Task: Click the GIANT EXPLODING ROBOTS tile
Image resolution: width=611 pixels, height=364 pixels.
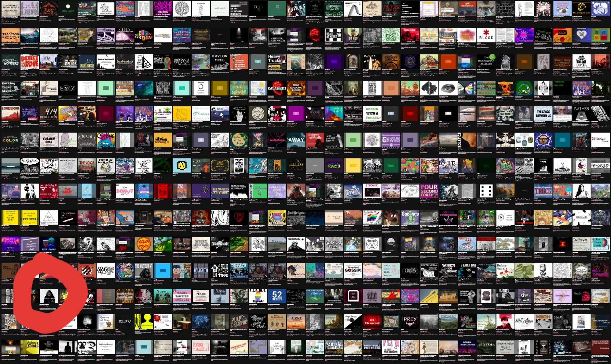Action: pyautogui.click(x=296, y=88)
